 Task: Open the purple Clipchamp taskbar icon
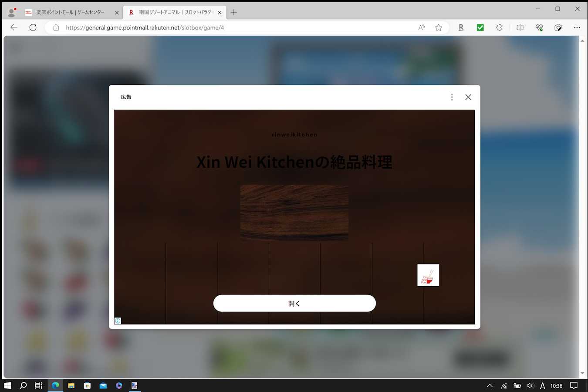119,385
